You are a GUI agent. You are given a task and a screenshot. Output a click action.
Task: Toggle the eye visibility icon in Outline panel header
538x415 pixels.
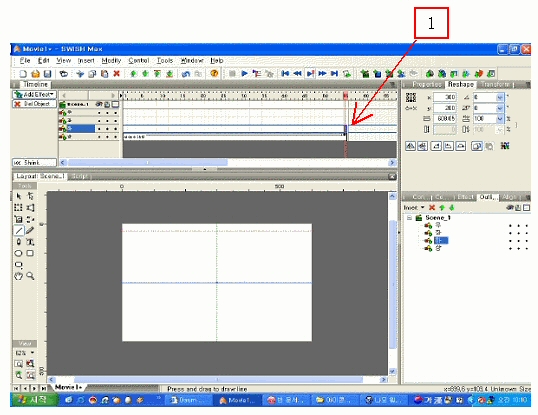coord(510,208)
